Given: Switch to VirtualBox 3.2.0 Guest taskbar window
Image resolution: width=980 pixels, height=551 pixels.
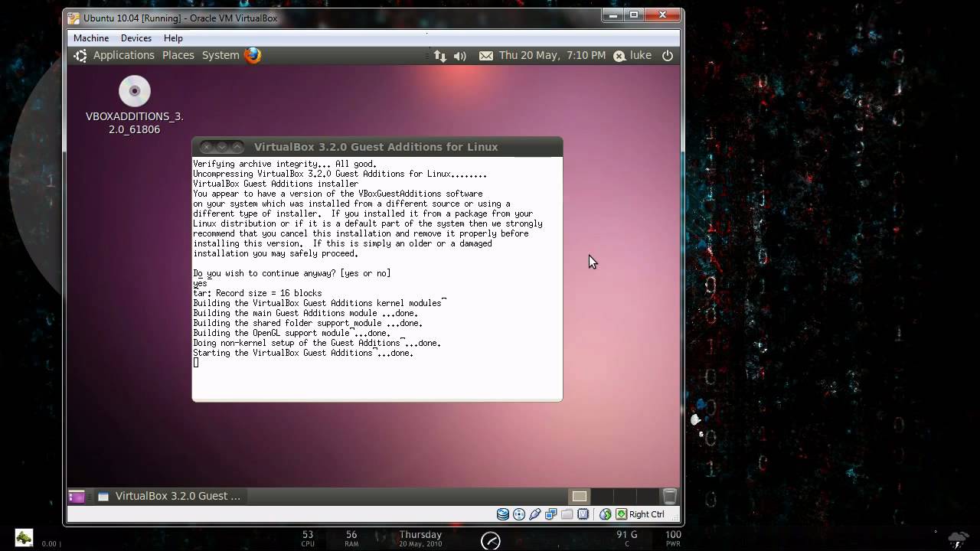Looking at the screenshot, I should (169, 496).
